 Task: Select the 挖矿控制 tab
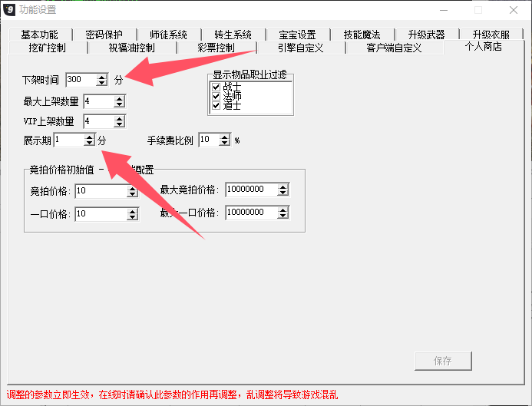(48, 48)
